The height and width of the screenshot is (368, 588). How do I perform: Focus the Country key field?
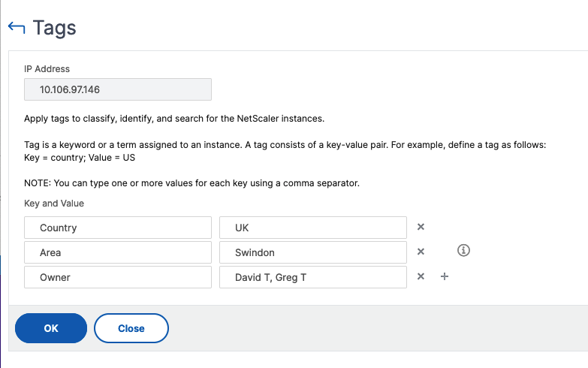pyautogui.click(x=118, y=228)
